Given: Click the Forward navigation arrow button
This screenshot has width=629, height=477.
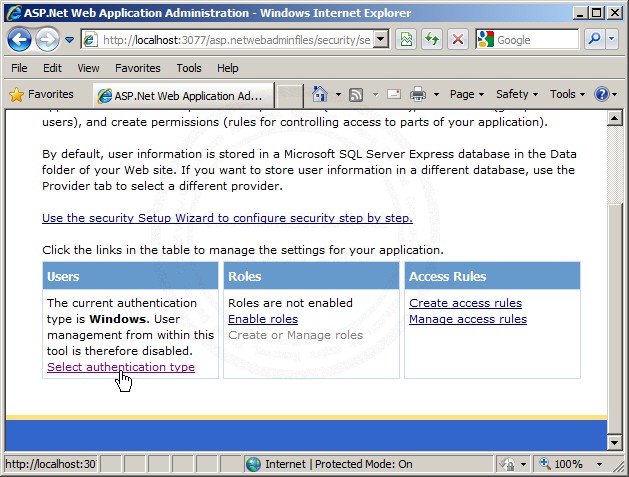Looking at the screenshot, I should (47, 39).
